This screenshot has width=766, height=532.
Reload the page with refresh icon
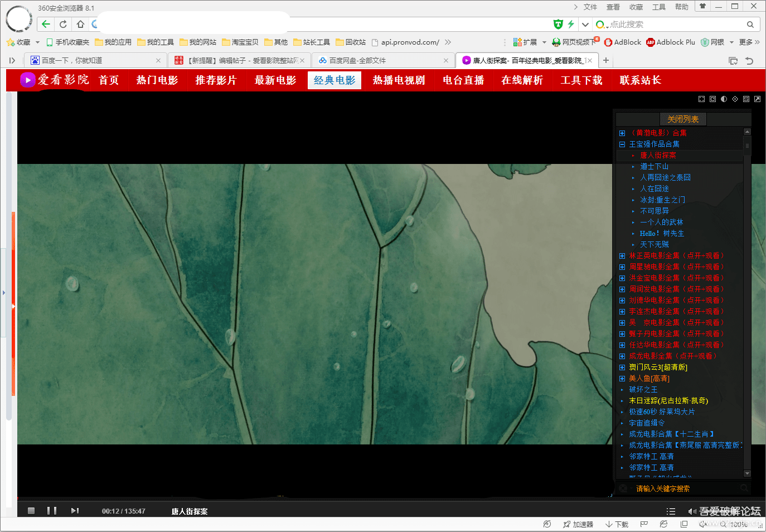pyautogui.click(x=63, y=24)
